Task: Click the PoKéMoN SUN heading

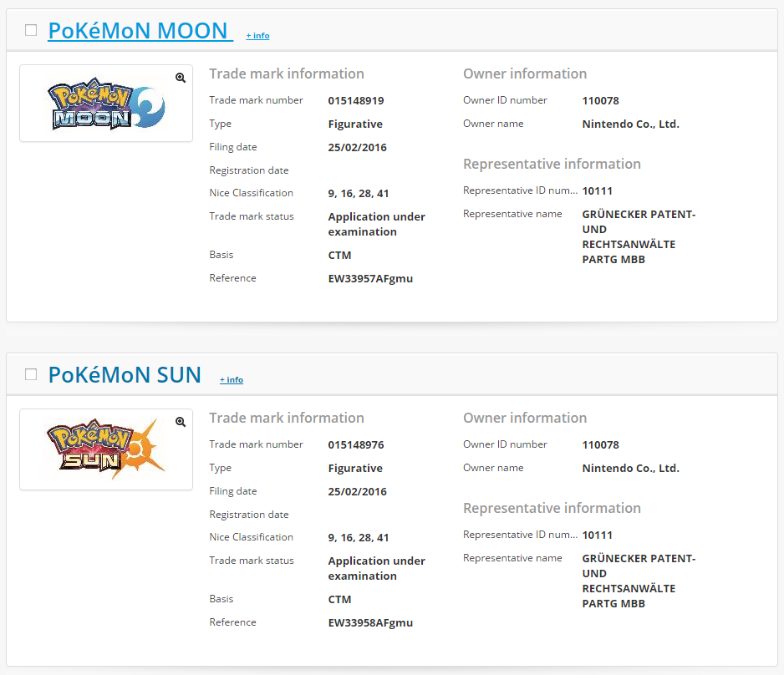Action: pyautogui.click(x=125, y=374)
